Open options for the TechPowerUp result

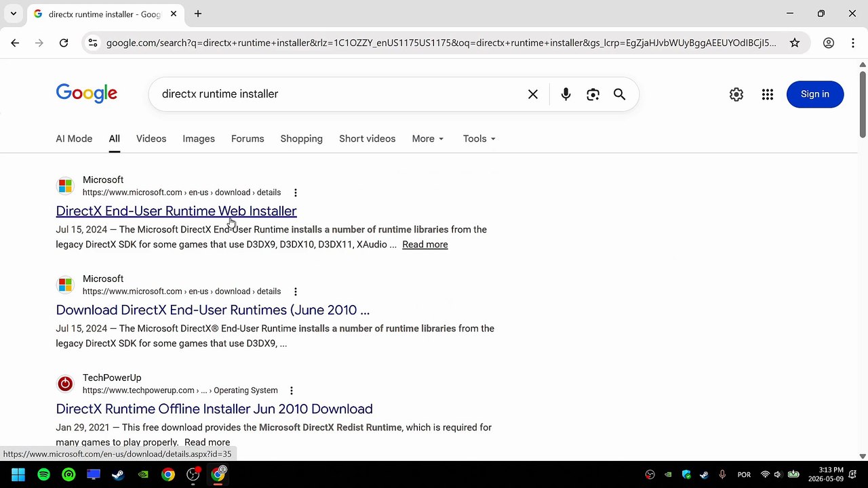tap(292, 390)
